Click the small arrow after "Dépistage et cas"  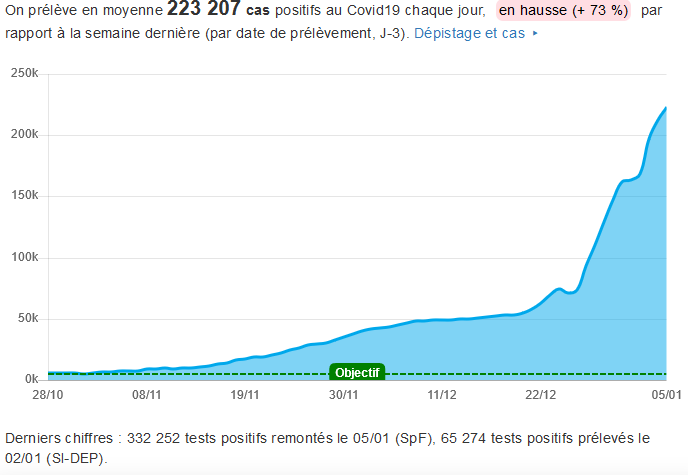click(535, 34)
